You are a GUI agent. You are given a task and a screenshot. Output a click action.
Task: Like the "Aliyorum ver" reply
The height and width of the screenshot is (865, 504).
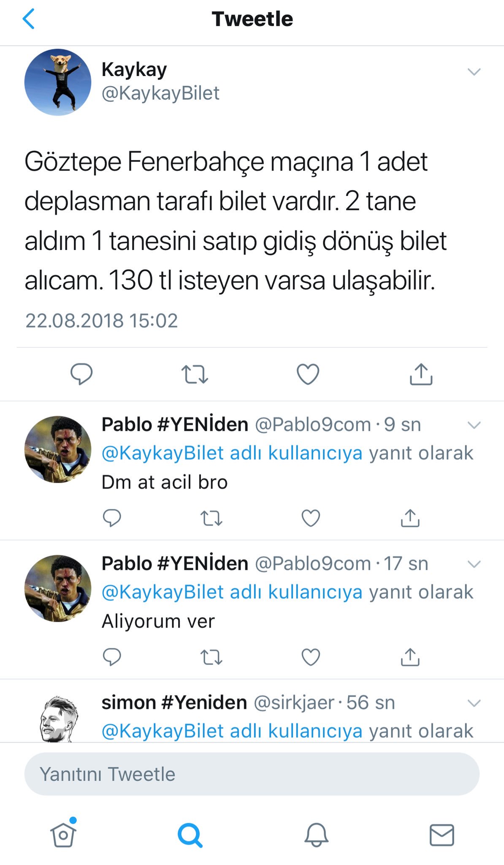pyautogui.click(x=311, y=657)
